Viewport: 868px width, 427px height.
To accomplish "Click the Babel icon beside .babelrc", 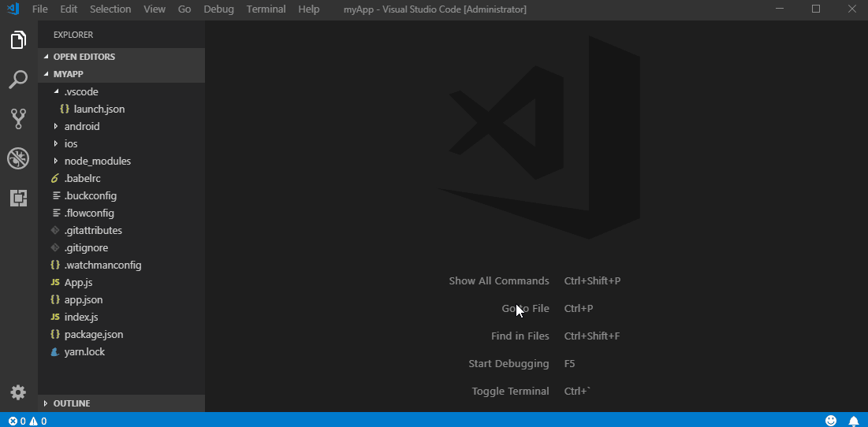I will pyautogui.click(x=55, y=179).
